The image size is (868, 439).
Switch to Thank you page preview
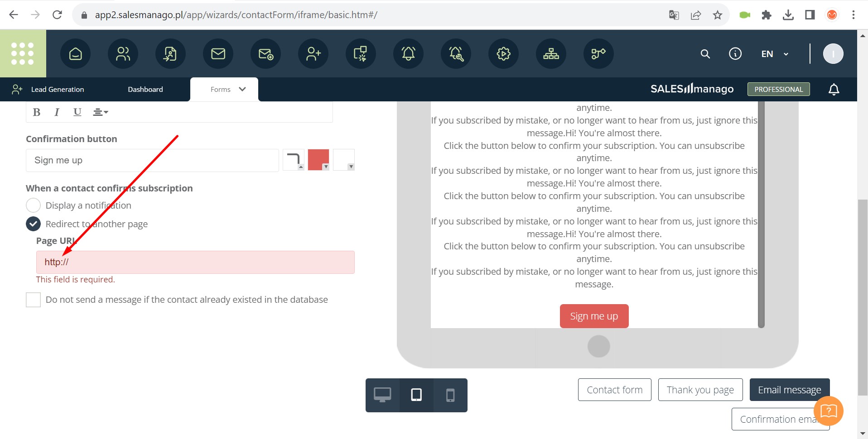click(700, 390)
